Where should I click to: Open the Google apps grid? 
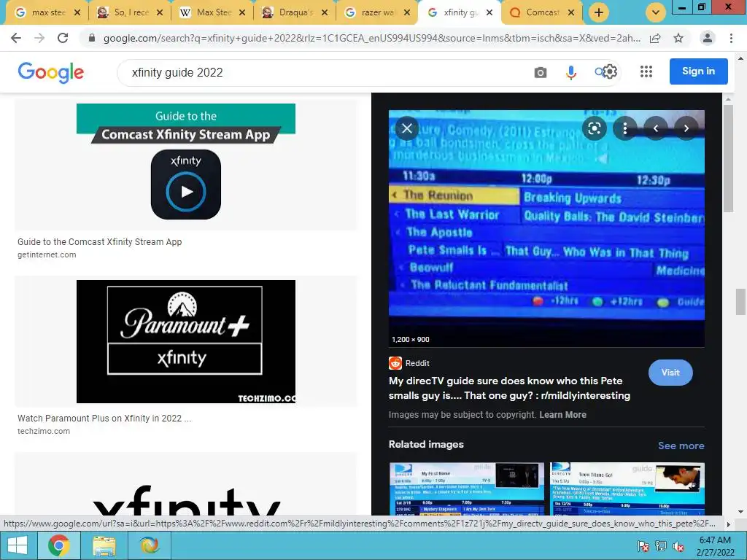point(646,71)
